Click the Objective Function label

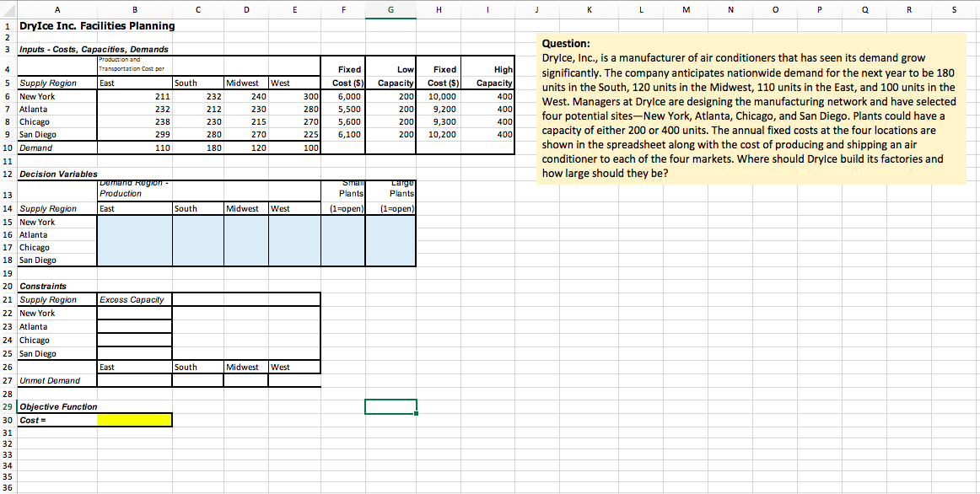[x=59, y=406]
